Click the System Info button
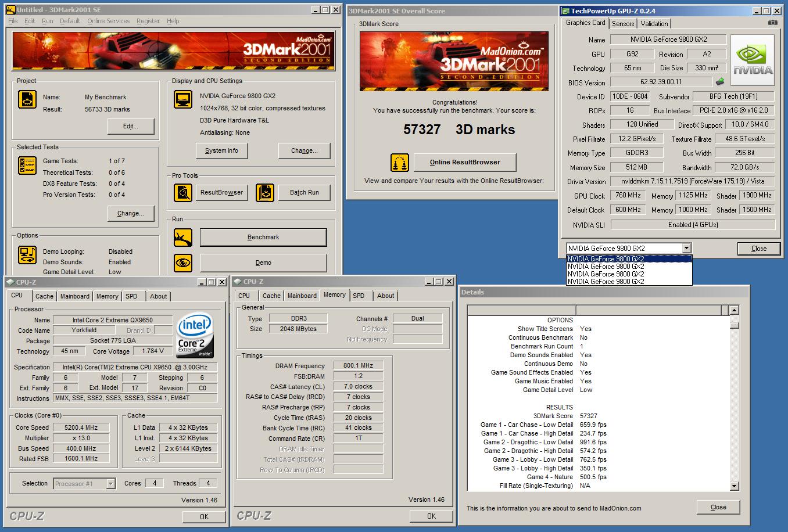Viewport: 788px width, 532px height. (x=221, y=150)
